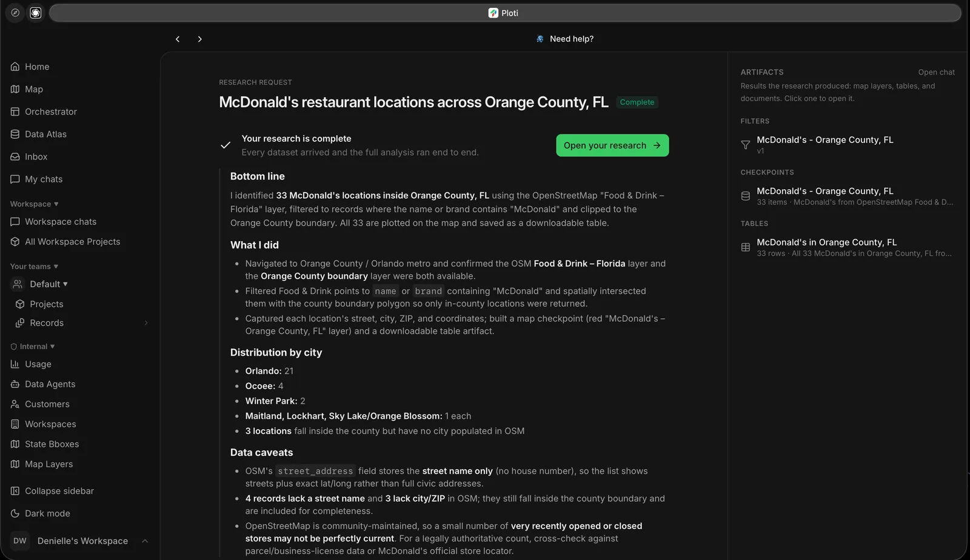The height and width of the screenshot is (560, 970).
Task: Click the Data Agents robot icon
Action: click(15, 384)
